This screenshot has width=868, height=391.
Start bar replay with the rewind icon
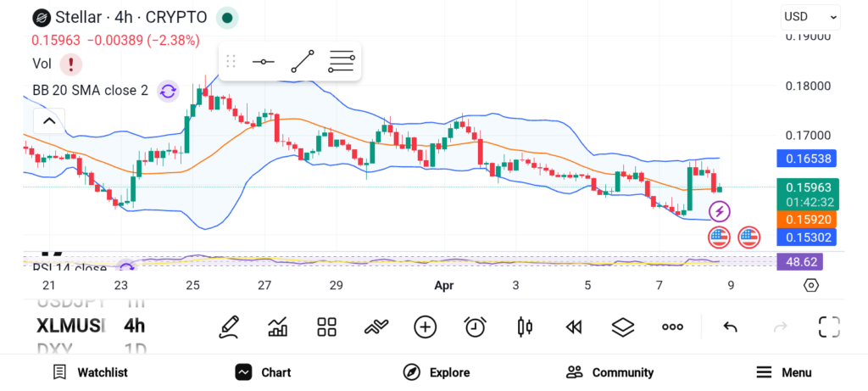click(574, 327)
